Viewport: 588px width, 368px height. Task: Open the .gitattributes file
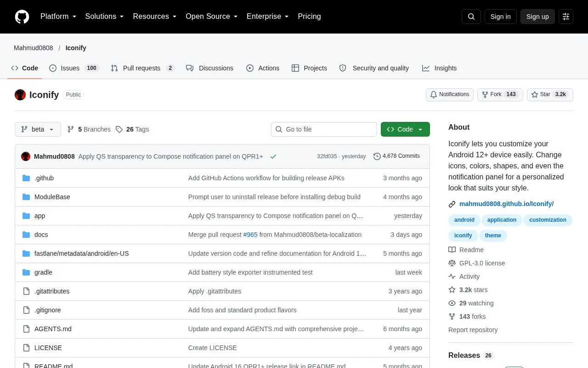(52, 291)
